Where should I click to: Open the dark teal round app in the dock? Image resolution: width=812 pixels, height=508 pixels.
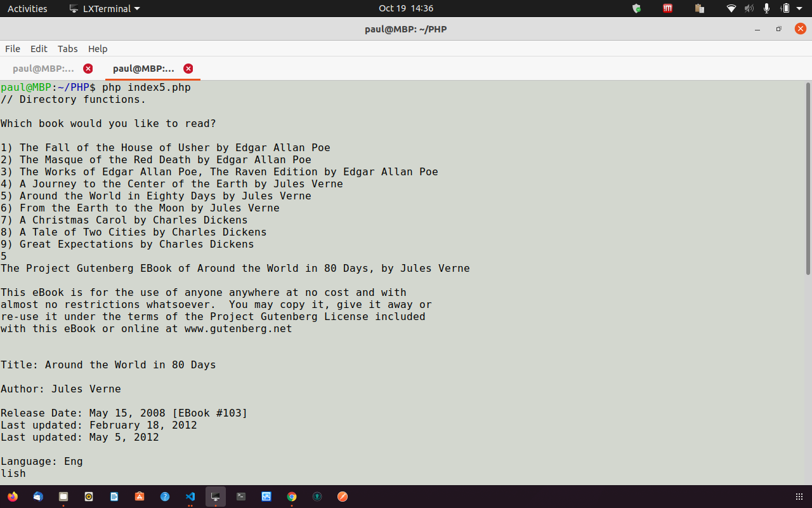pos(317,497)
